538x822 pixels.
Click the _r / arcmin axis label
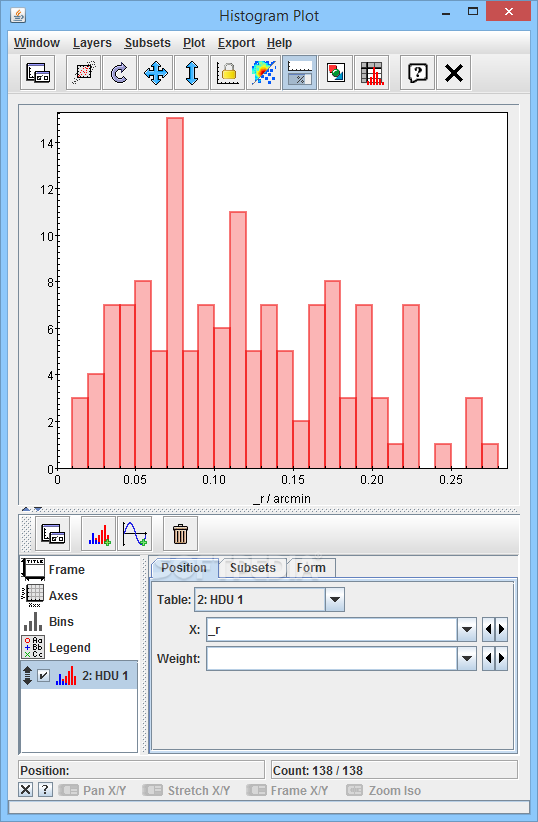click(282, 499)
